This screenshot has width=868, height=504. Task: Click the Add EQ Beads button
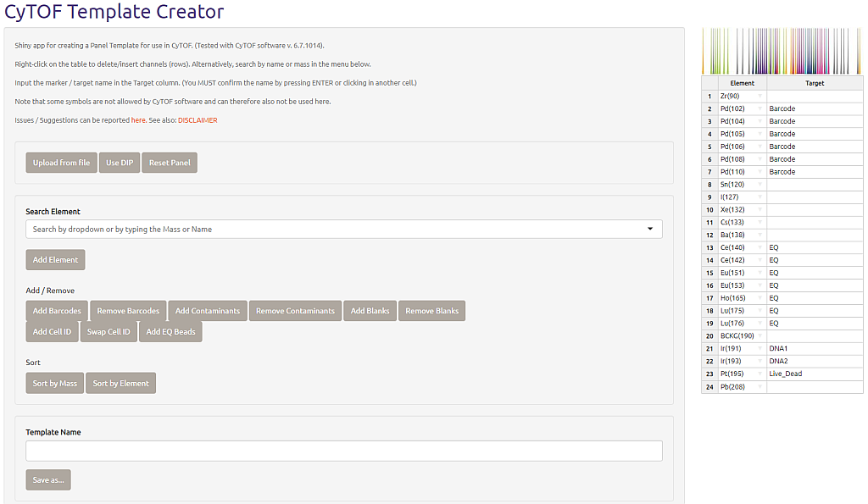point(170,332)
